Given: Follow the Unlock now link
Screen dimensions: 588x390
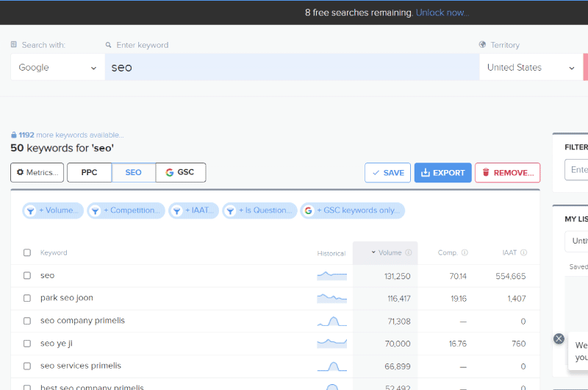Looking at the screenshot, I should (442, 13).
